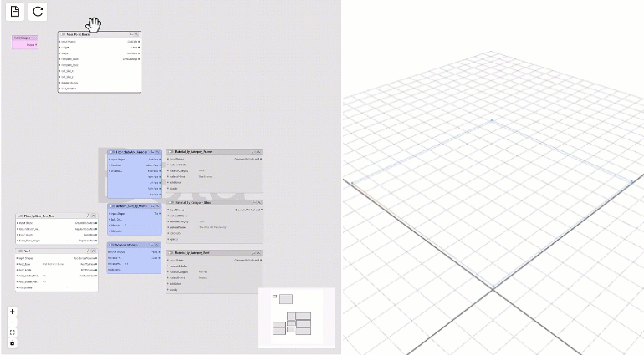Click the Shapes output port on the pink node
644x355 pixels.
point(36,45)
